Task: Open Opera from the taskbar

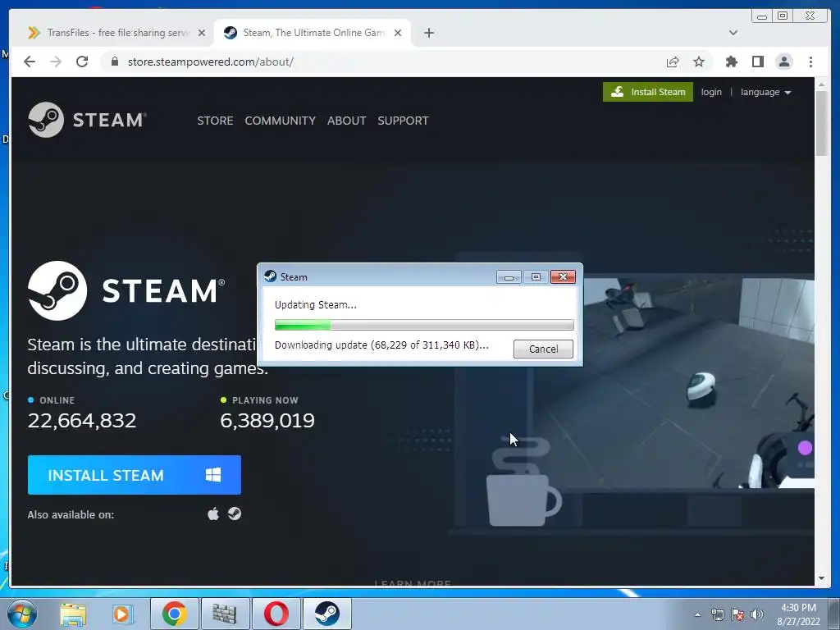Action: coord(276,614)
